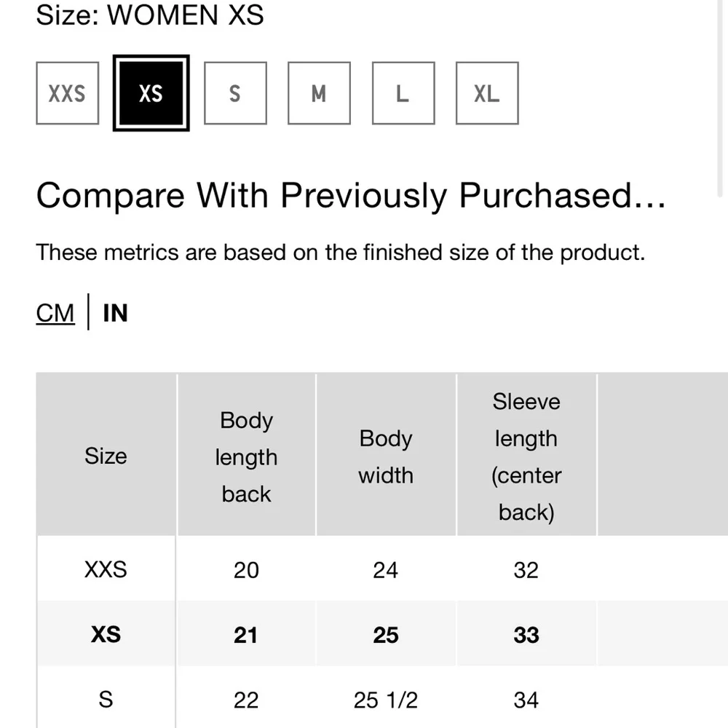Screen dimensions: 728x728
Task: Select the XXS size box
Action: tap(67, 93)
